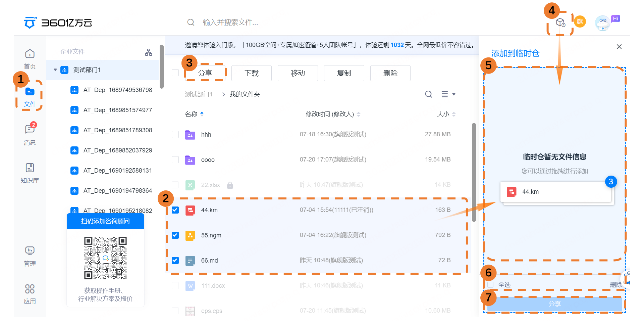The height and width of the screenshot is (321, 644).
Task: Check the 22.xlsx file checkbox
Action: (175, 185)
